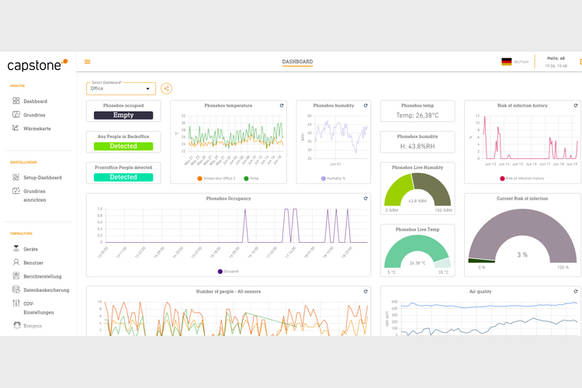Toggle the Occupied legend entry
Image resolution: width=582 pixels, height=388 pixels.
coord(228,271)
